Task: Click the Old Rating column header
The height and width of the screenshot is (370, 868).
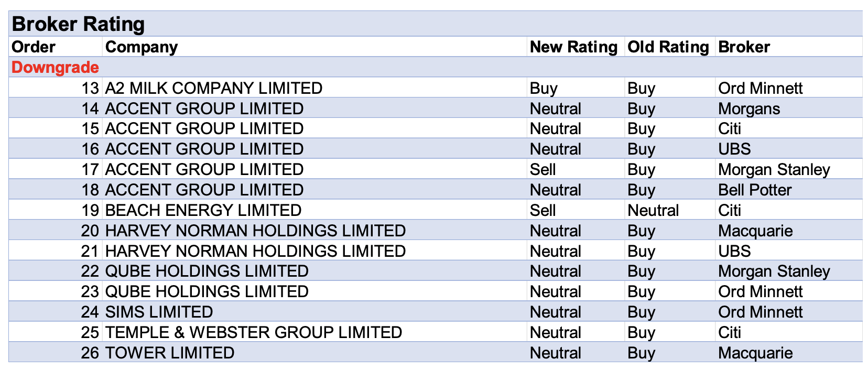Action: click(668, 47)
